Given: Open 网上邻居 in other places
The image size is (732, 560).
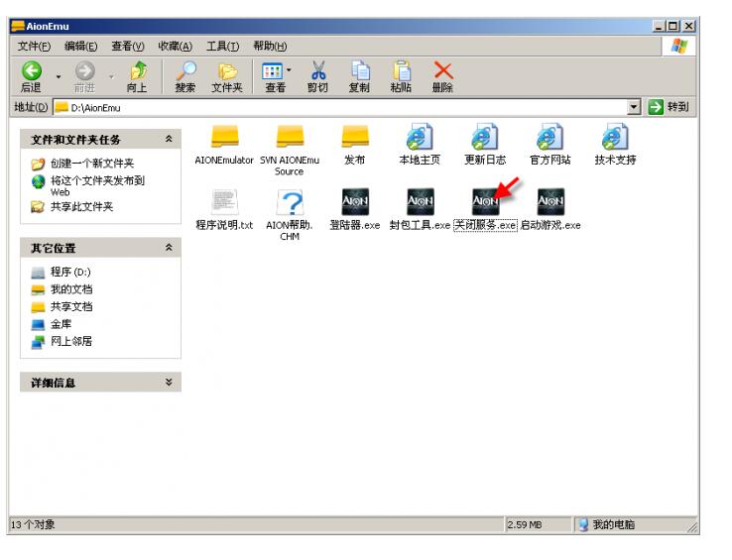Looking at the screenshot, I should coord(61,341).
